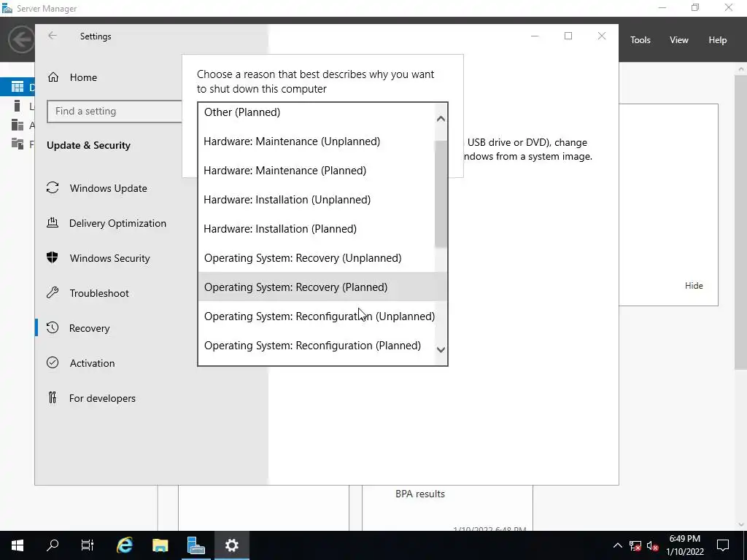The height and width of the screenshot is (560, 747).
Task: Click the network status tray icon
Action: [635, 545]
